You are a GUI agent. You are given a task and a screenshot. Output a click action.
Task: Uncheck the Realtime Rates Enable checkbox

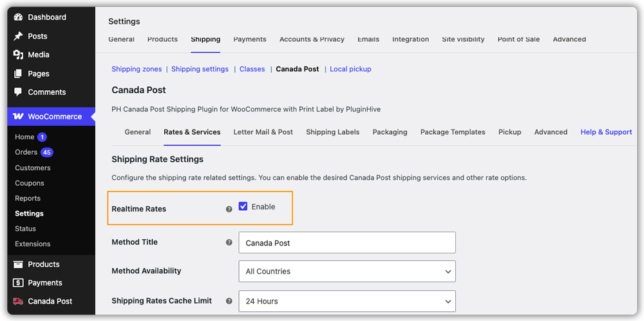point(243,207)
